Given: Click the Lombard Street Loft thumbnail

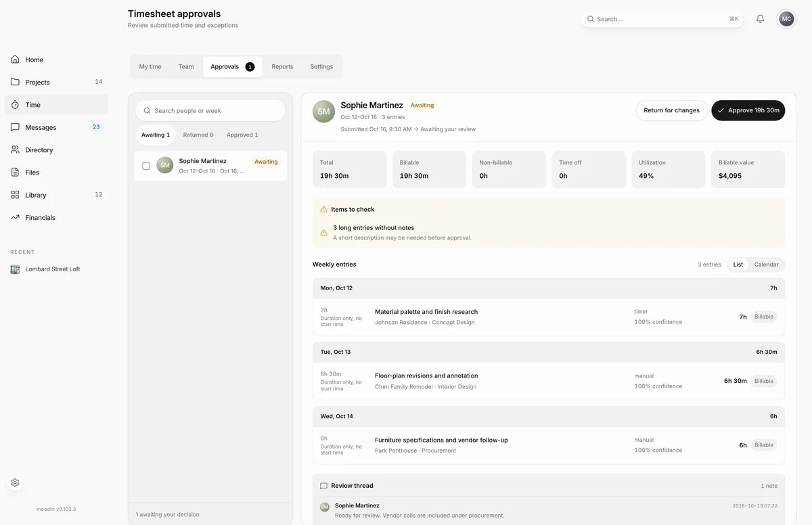Looking at the screenshot, I should coord(15,269).
